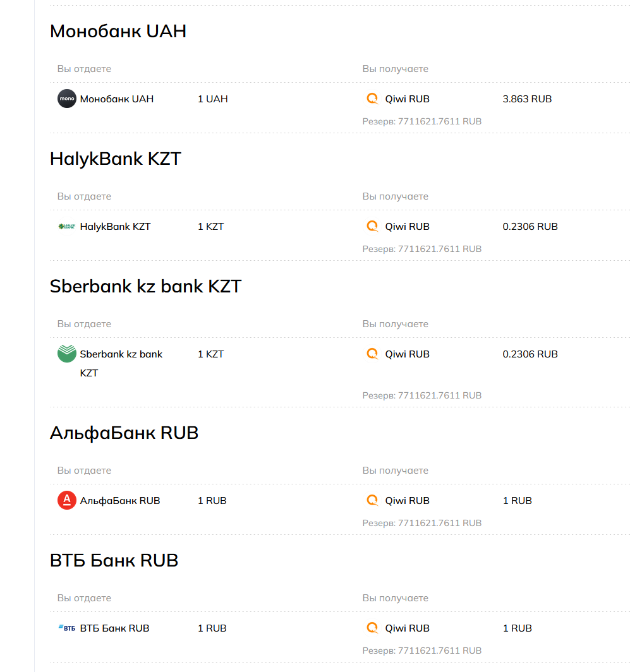Viewport: 630px width, 672px height.
Task: Click the red АльфаБанк logo icon
Action: 67,501
